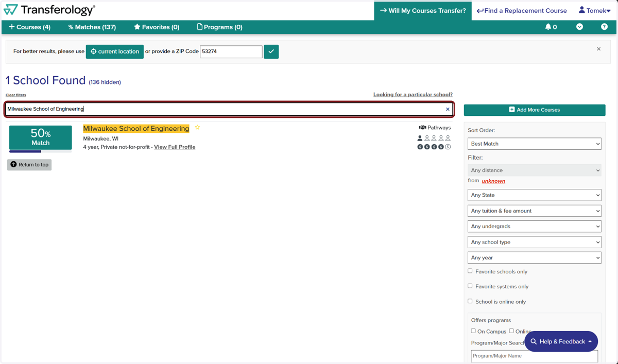Viewport: 618px width, 364px height.
Task: Open the notifications bell icon
Action: 548,27
